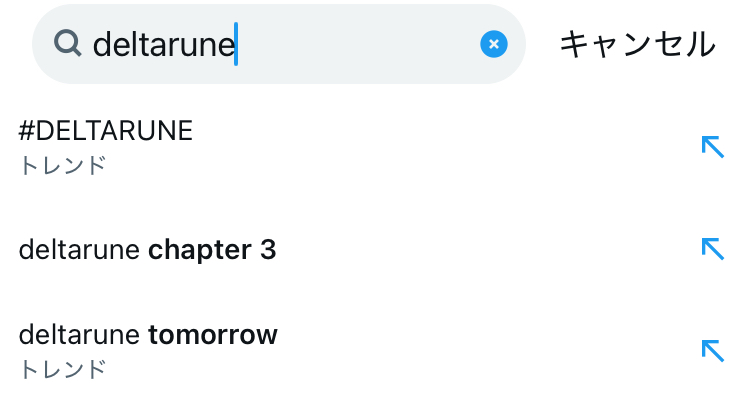Tap the キャンセル cancel button
Image resolution: width=750 pixels, height=413 pixels.
638,45
